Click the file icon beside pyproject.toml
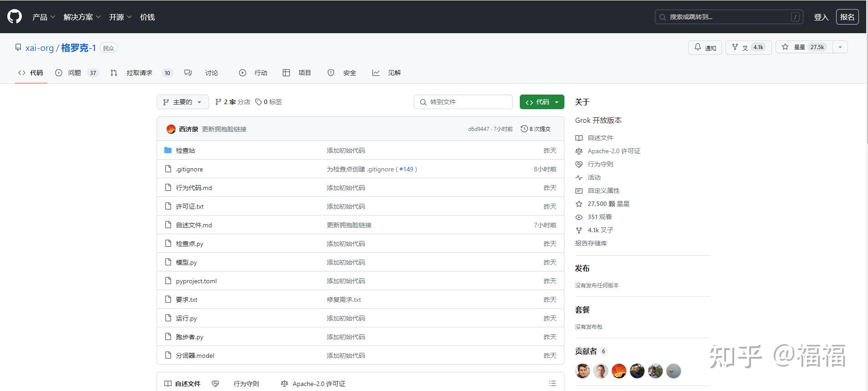 point(168,281)
